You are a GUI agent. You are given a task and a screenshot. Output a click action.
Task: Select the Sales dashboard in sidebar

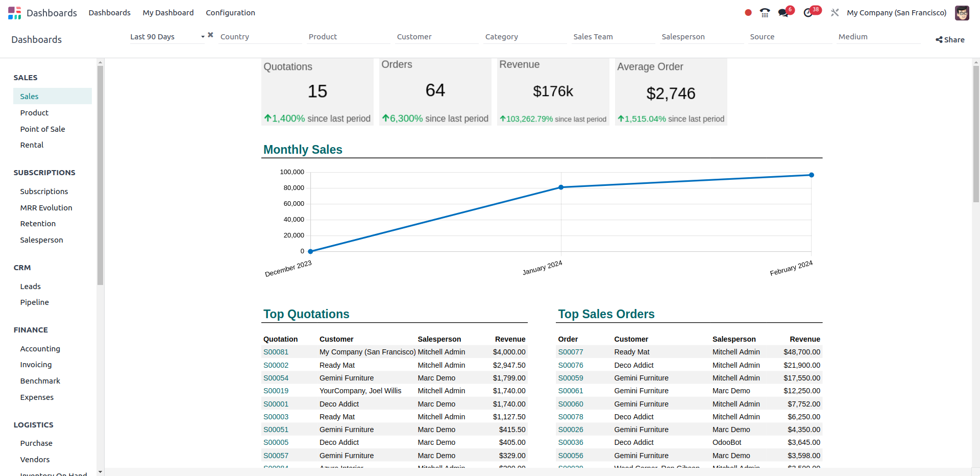coord(53,96)
